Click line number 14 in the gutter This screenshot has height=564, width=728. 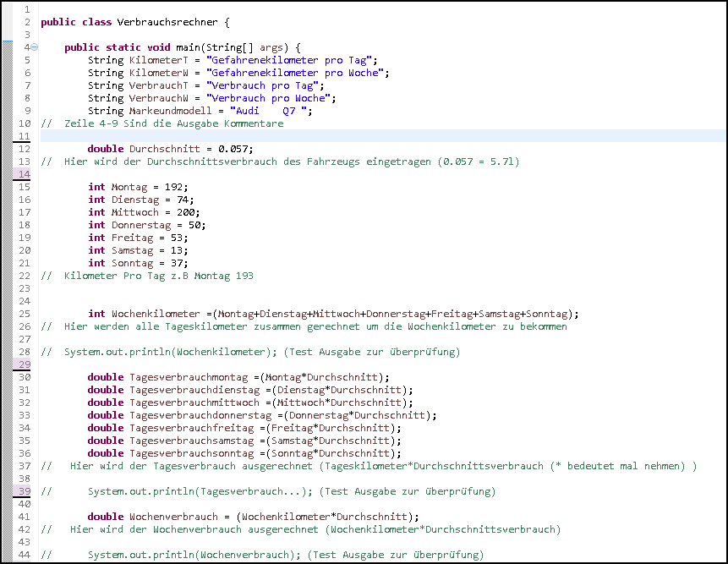(x=24, y=174)
